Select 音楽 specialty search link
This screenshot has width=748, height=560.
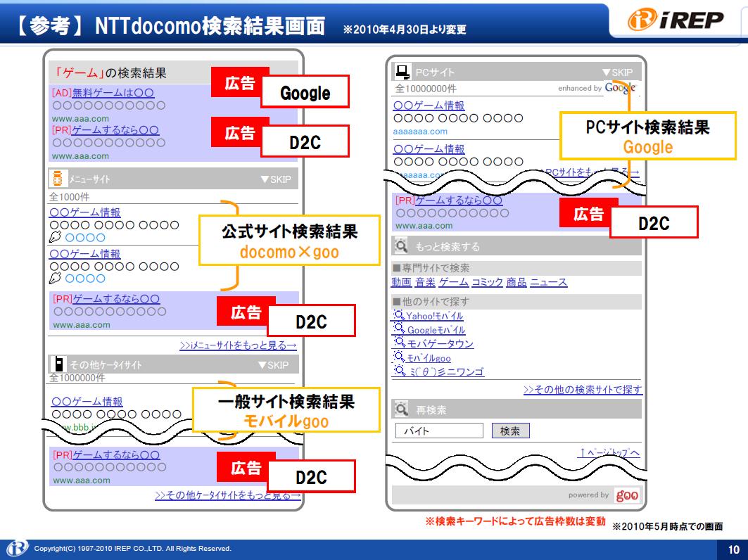(425, 282)
